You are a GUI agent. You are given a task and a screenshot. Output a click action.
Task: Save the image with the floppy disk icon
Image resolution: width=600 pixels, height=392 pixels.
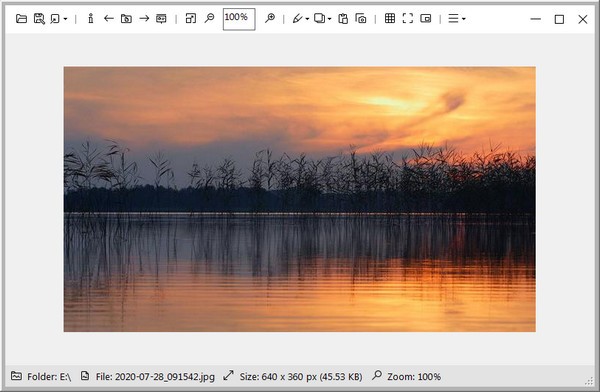click(39, 18)
